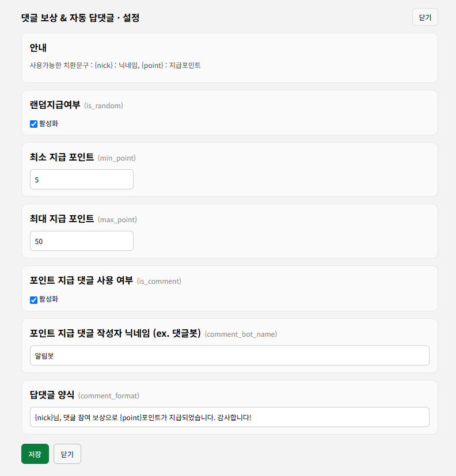Click the (is_random) key label
The height and width of the screenshot is (476, 456).
(104, 106)
